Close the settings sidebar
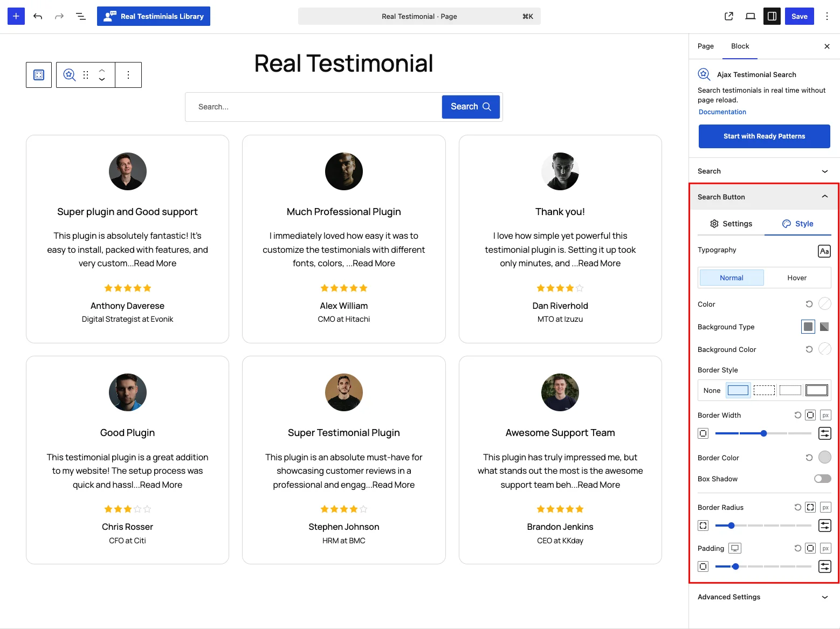Screen dimensions: 840x629 tap(827, 46)
